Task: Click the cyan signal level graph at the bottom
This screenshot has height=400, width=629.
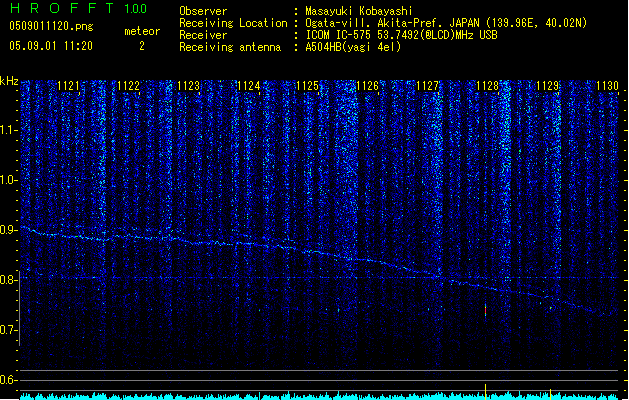Action: 319,396
